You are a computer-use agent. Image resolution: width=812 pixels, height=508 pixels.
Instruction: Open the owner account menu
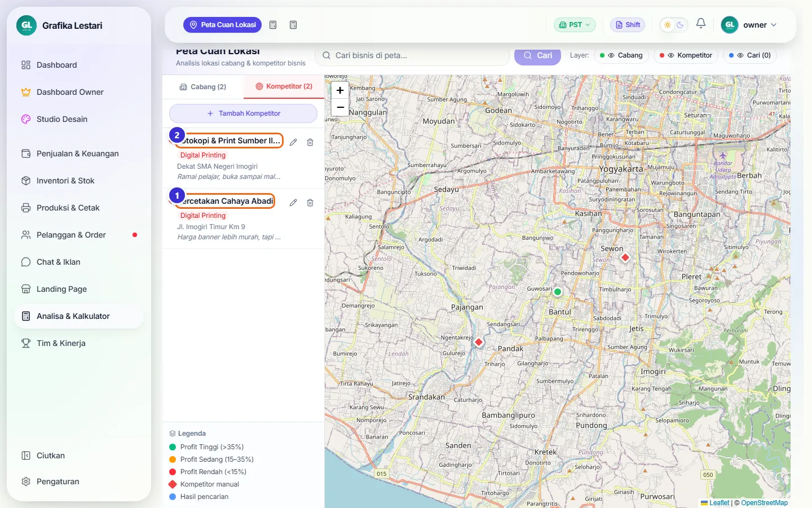749,25
